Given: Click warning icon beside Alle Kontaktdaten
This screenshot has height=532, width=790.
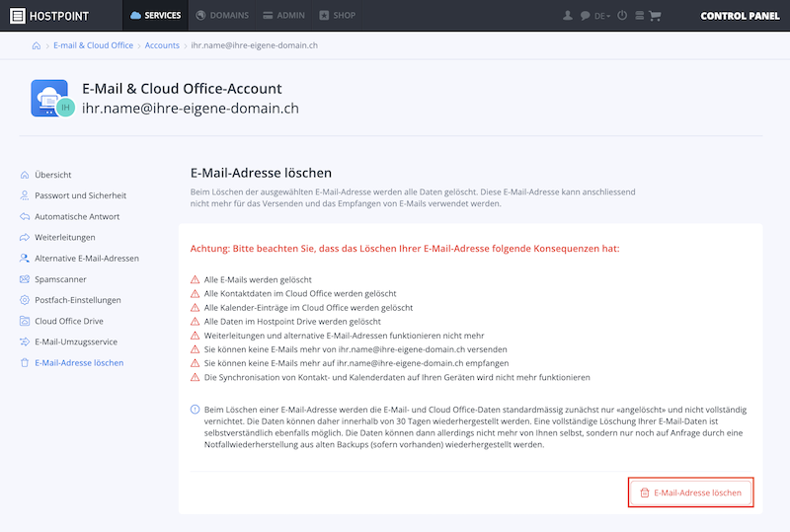Looking at the screenshot, I should 195,294.
